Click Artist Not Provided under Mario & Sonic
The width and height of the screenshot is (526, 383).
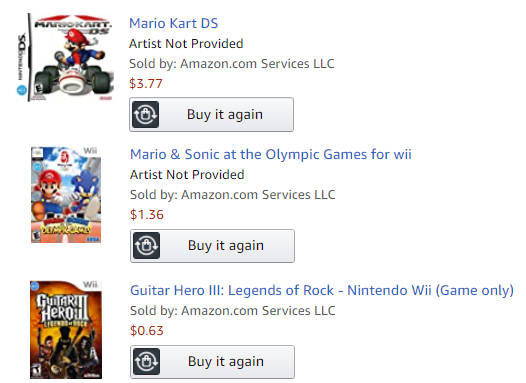point(187,175)
